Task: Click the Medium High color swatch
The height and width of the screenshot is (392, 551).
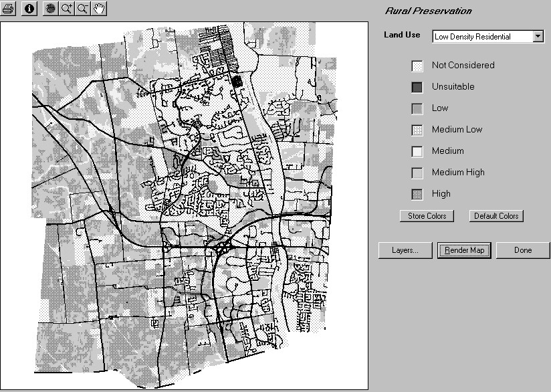Action: pyautogui.click(x=417, y=173)
